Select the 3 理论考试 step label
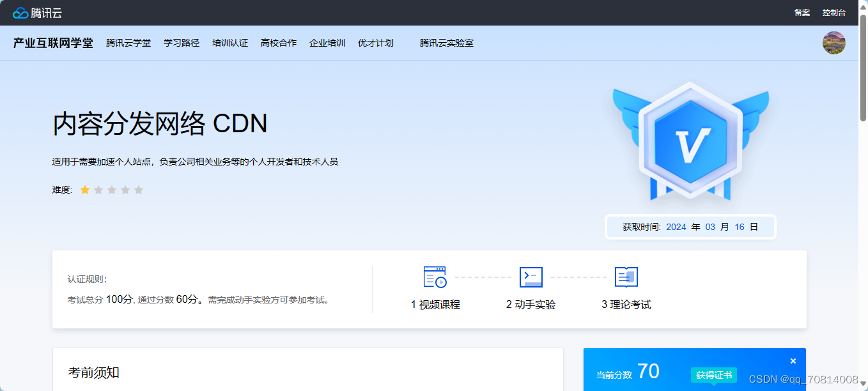 coord(626,305)
